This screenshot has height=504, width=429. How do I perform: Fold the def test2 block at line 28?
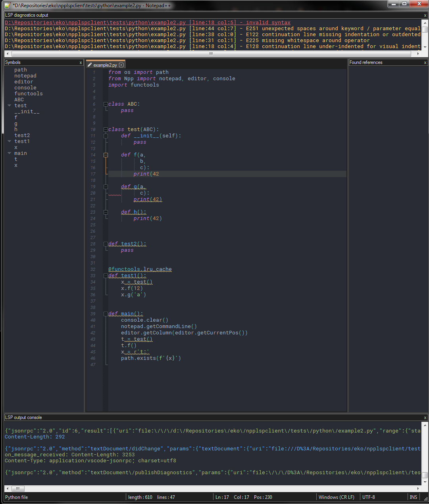[x=106, y=244]
